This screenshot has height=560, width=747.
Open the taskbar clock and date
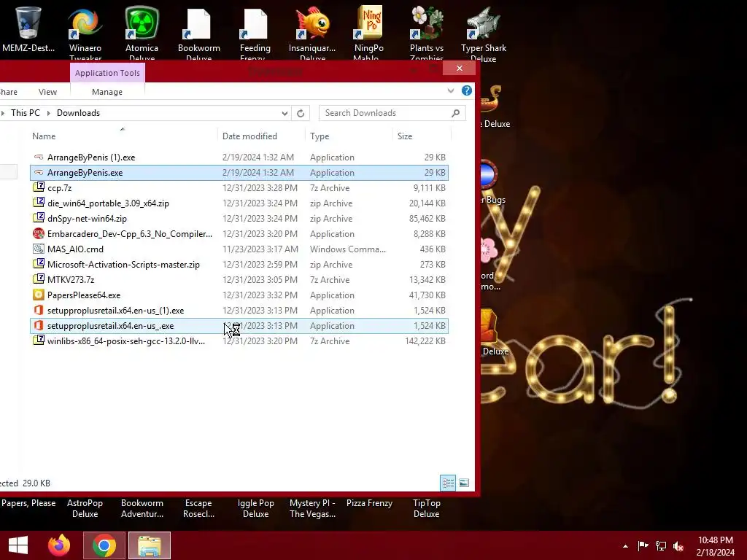715,546
